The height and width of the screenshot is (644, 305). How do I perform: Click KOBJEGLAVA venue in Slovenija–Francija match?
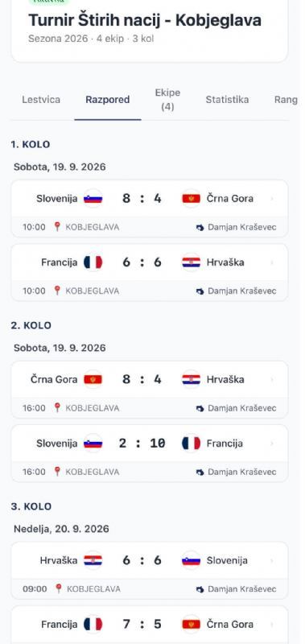[93, 472]
